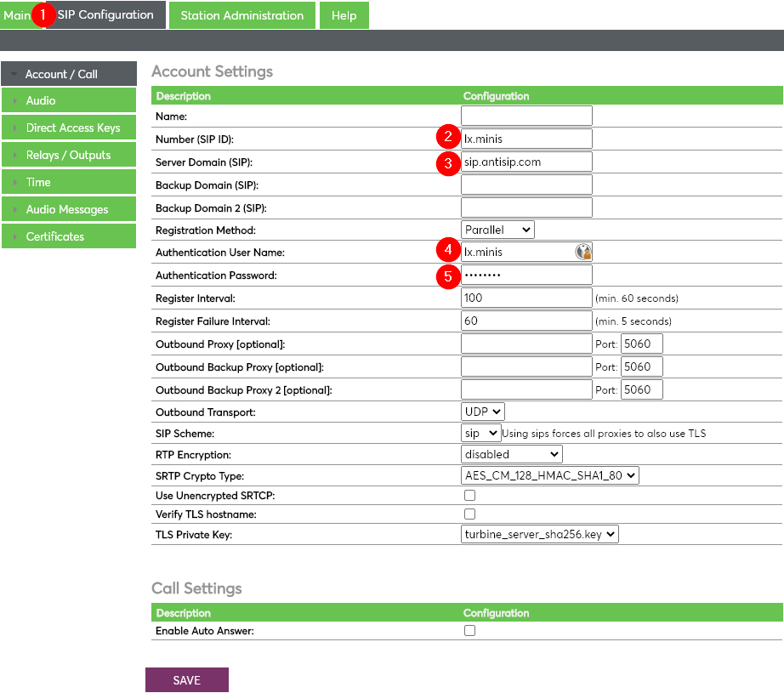Open the Help tab

[344, 15]
